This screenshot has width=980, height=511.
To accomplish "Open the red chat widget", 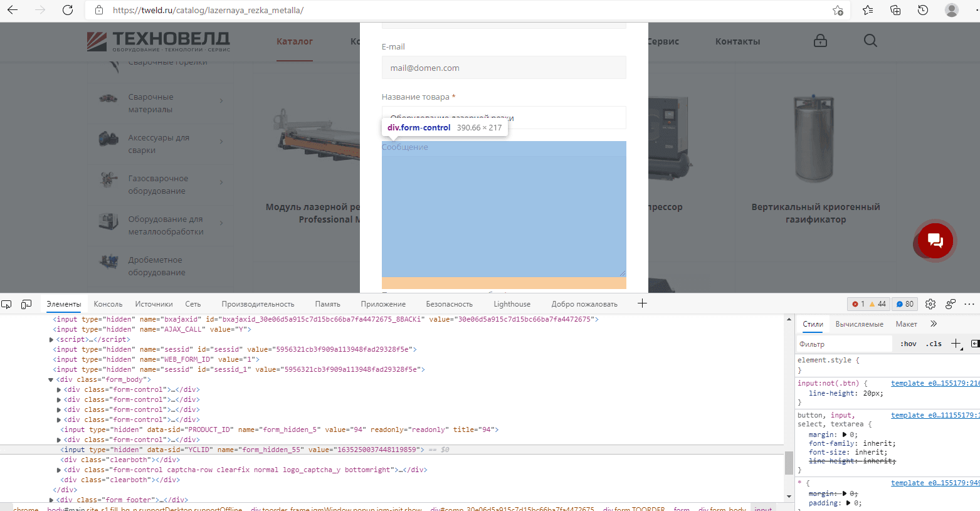I will [x=935, y=240].
